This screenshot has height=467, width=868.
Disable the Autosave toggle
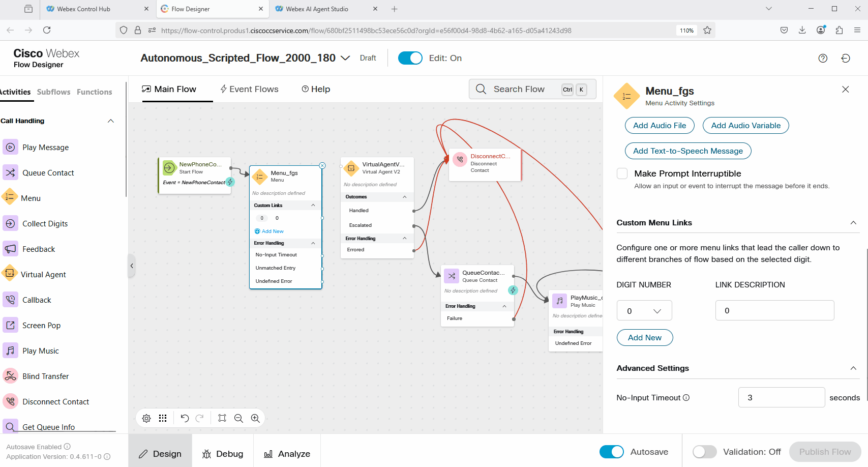[x=611, y=452]
